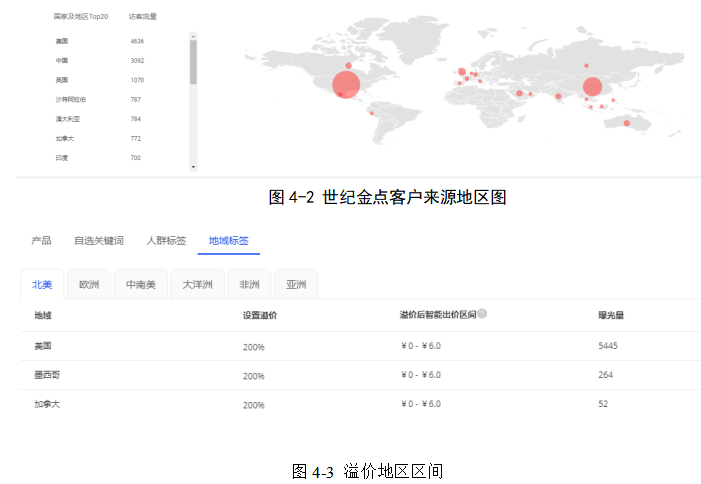
Task: Click the 200% premium for 加拿大 row
Action: 253,405
